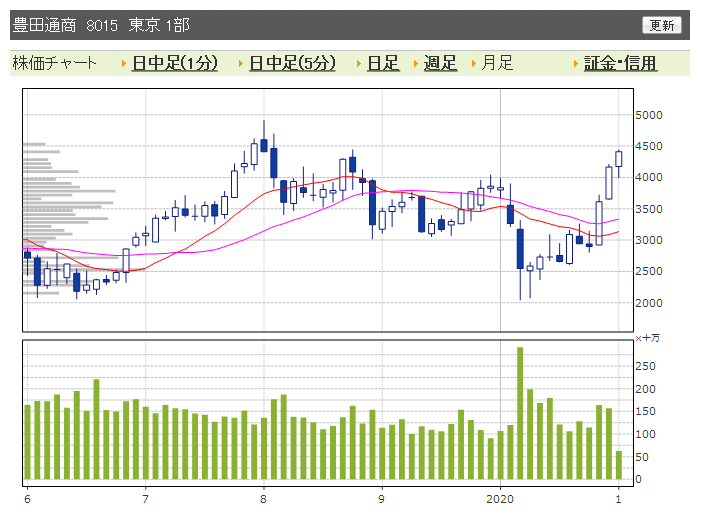This screenshot has width=702, height=527.
Task: Click the latest candlestick near 4400
Action: tap(619, 159)
